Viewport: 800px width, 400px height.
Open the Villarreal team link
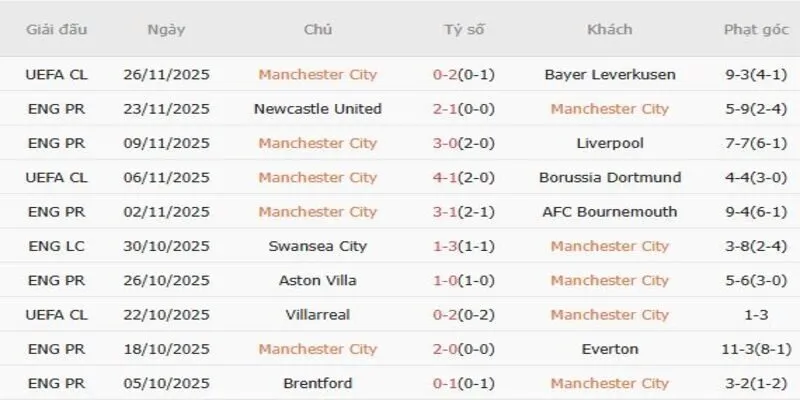pos(318,314)
